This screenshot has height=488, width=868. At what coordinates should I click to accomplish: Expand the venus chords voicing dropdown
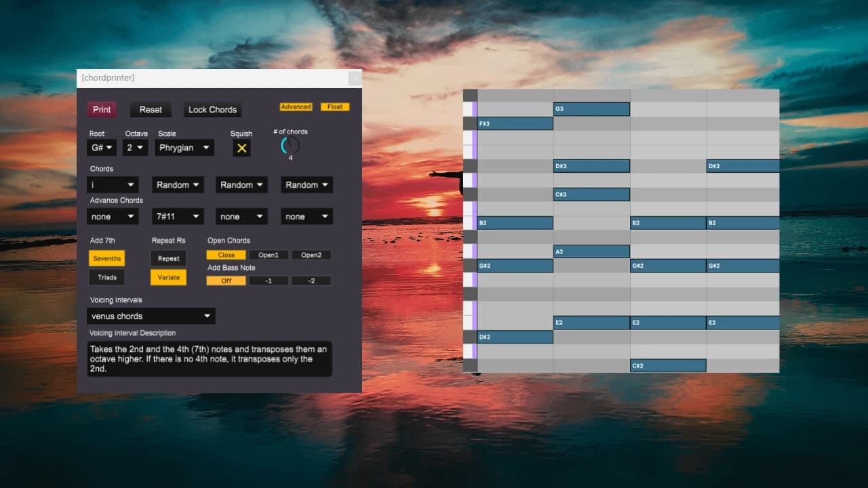pyautogui.click(x=151, y=316)
